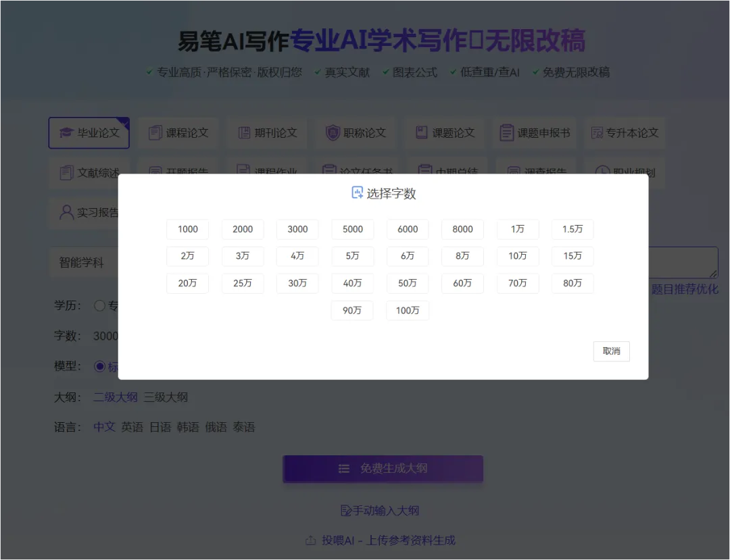Click the graduation cap icon on 毕业论文
730x560 pixels.
pos(66,132)
